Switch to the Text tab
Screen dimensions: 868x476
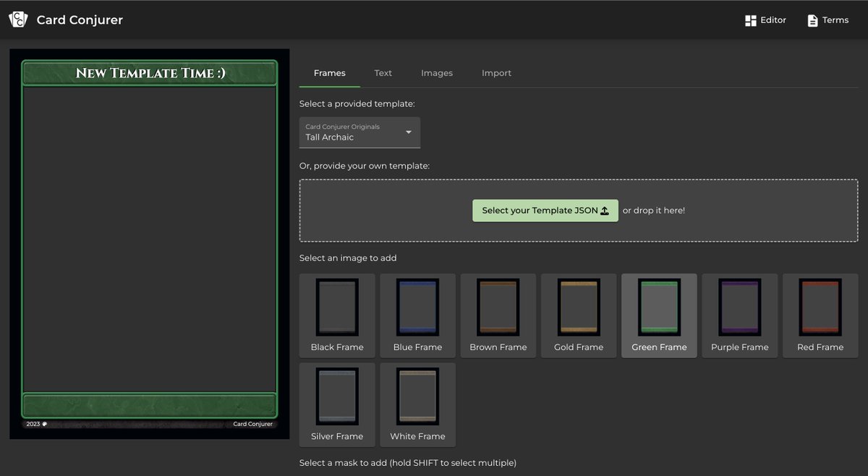point(383,73)
